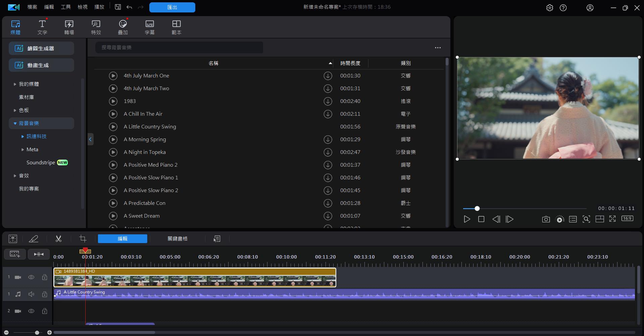Click the background music search field
Screen dimensions: 644x336
tap(179, 48)
